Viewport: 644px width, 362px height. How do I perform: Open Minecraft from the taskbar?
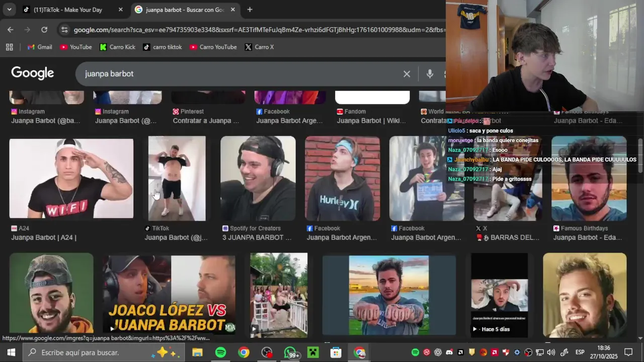(x=313, y=352)
